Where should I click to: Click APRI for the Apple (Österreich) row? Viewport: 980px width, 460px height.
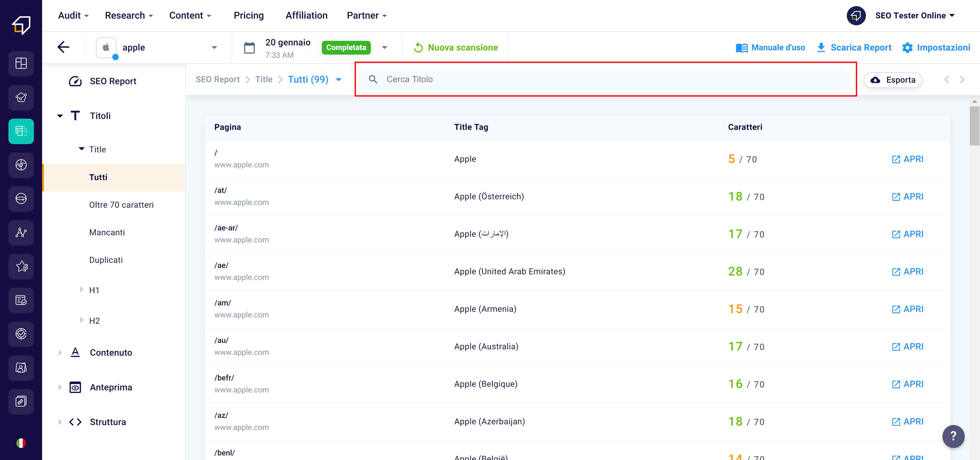point(908,196)
